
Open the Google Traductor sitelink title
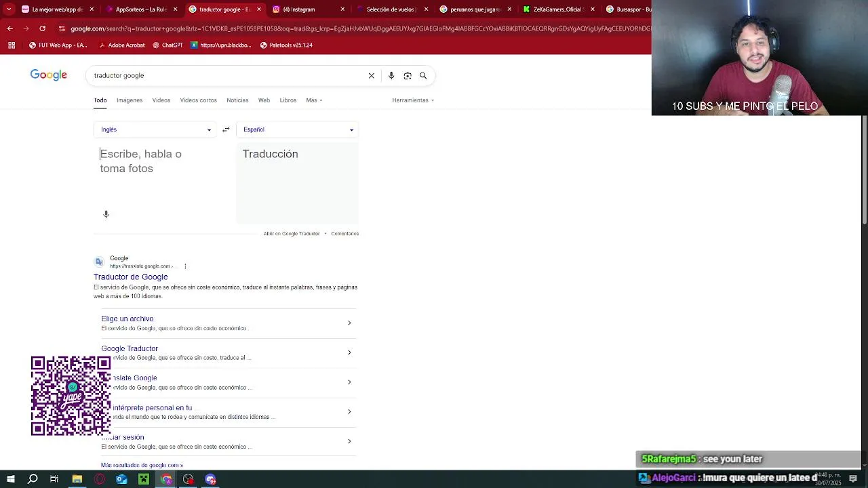[x=130, y=349]
